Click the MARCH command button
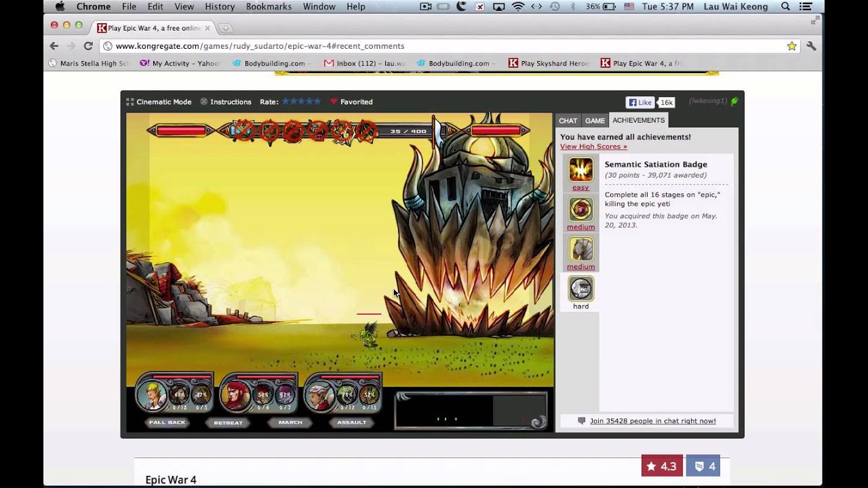 290,422
